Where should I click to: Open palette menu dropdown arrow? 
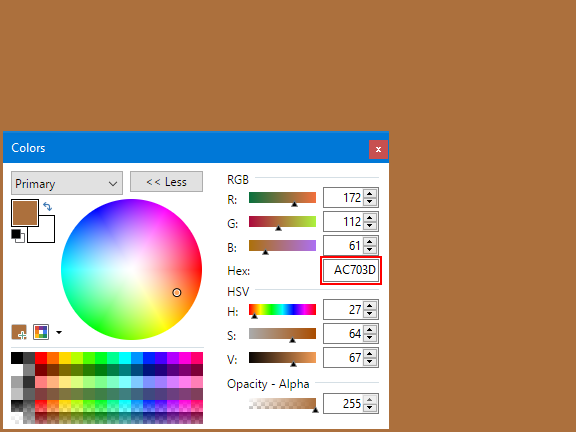coord(59,332)
